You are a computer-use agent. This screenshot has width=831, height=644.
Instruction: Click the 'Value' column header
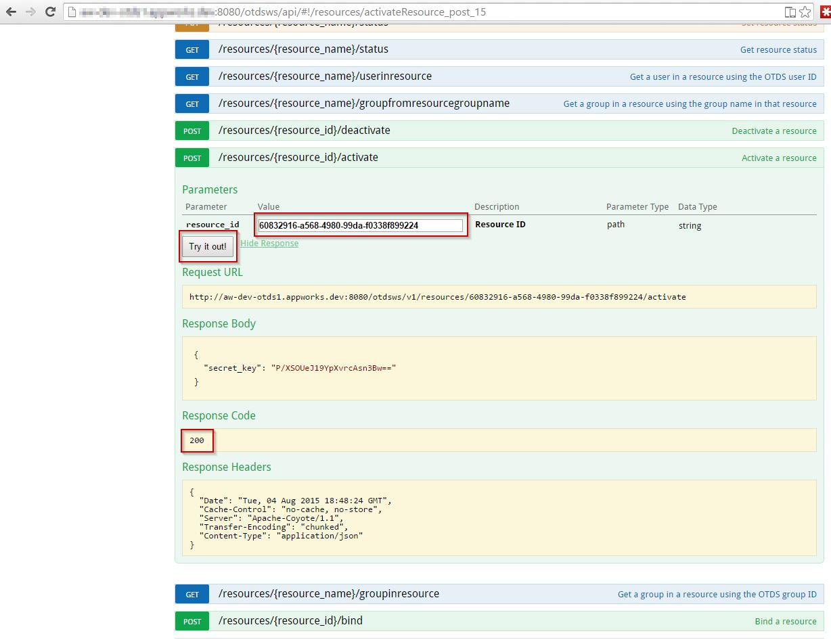[269, 207]
